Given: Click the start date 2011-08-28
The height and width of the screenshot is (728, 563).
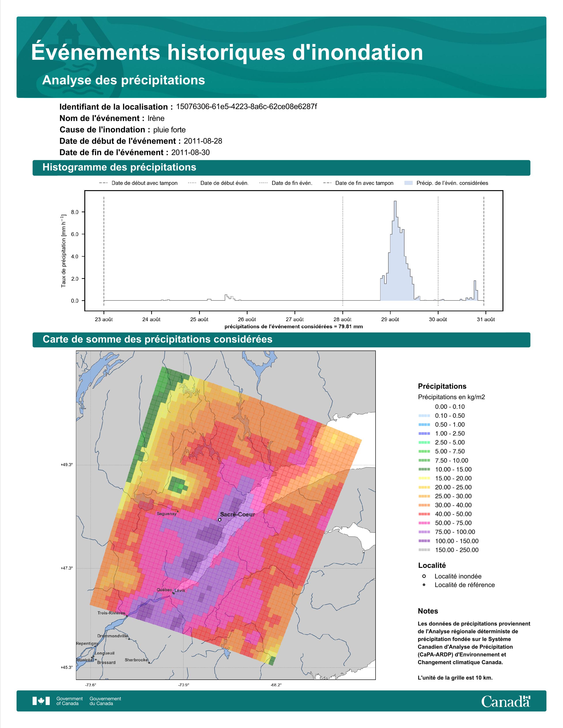Looking at the screenshot, I should click(203, 141).
